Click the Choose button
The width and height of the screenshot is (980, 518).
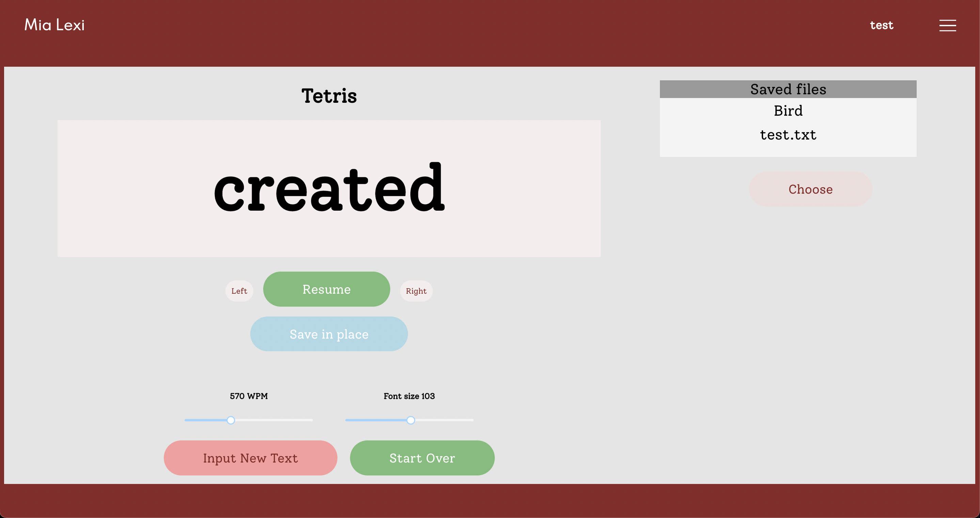(x=811, y=189)
